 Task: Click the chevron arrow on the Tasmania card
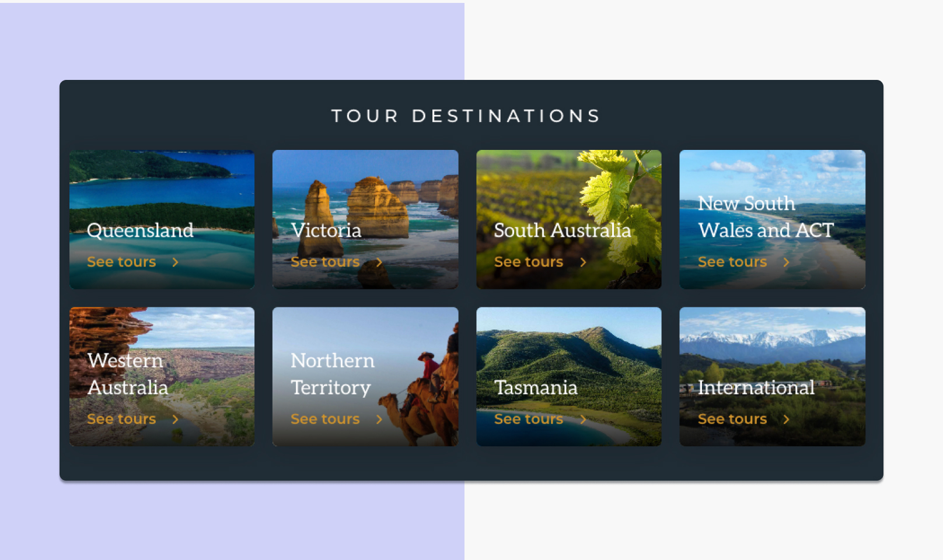coord(582,419)
